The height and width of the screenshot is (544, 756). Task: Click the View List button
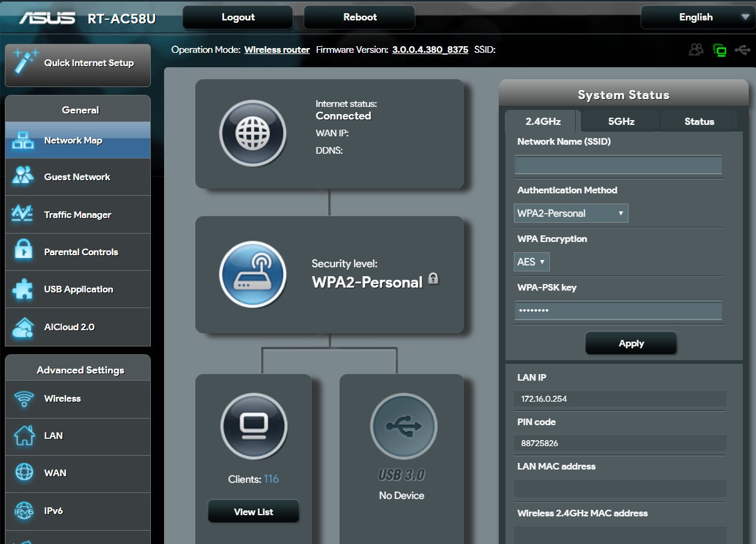pyautogui.click(x=254, y=512)
